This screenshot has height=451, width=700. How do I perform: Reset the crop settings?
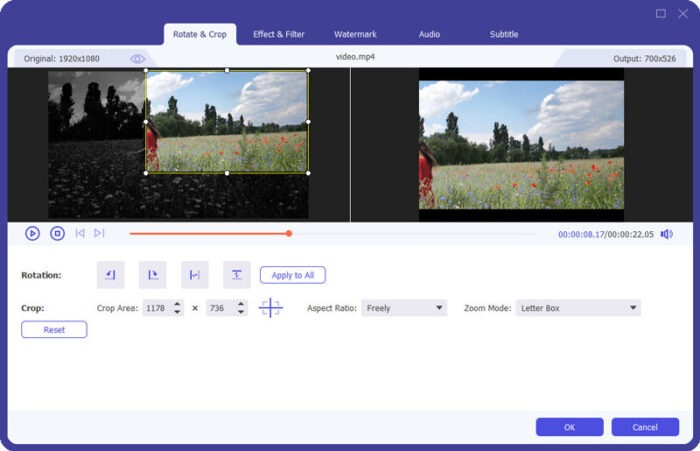coord(54,330)
